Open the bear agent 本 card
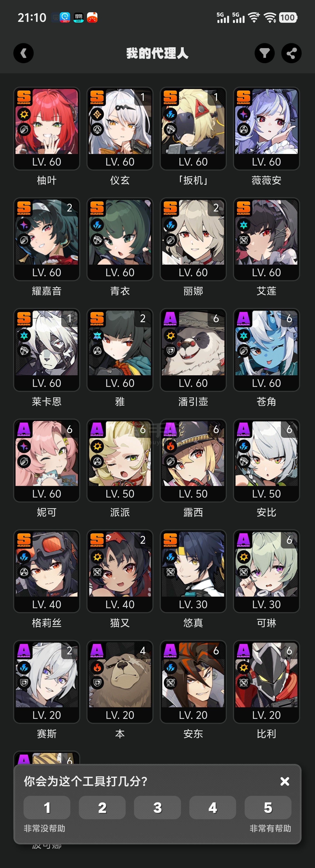 pyautogui.click(x=120, y=682)
